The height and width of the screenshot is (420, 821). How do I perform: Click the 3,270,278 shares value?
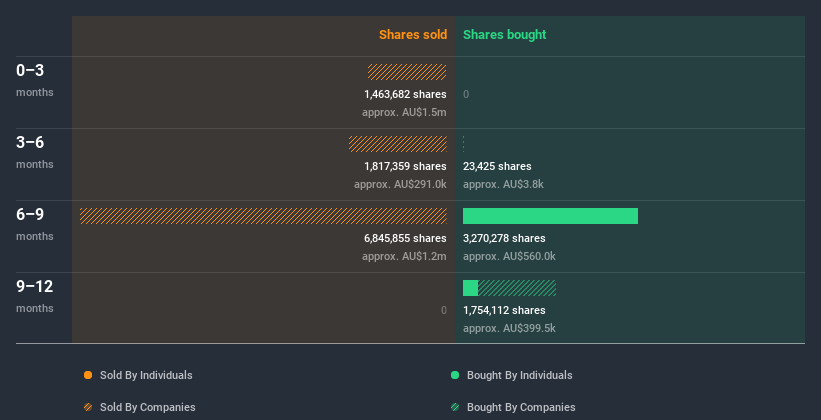[504, 238]
